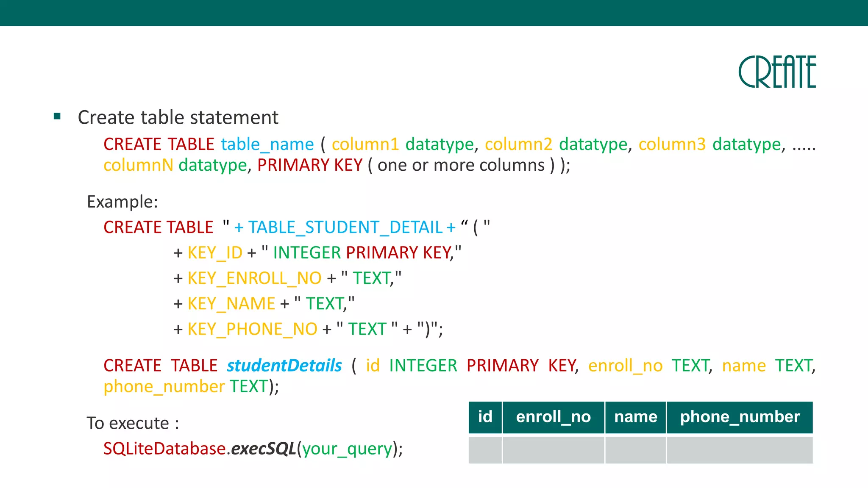This screenshot has width=868, height=488.
Task: Click the 'name' table header cell
Action: point(636,417)
